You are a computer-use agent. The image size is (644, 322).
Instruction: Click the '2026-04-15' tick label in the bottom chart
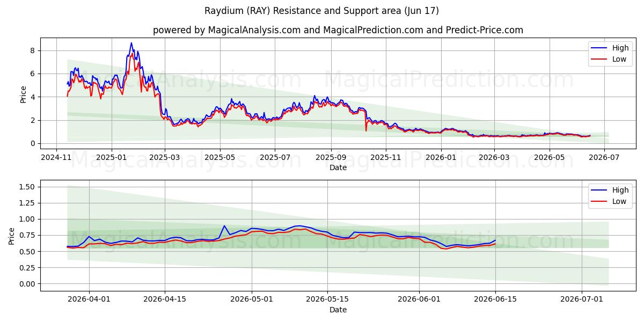click(165, 300)
